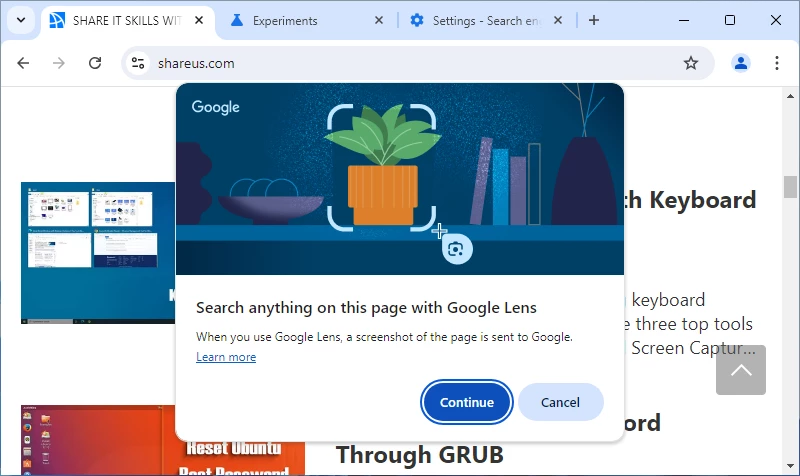
Task: Cancel the Google Lens dialog
Action: (560, 402)
